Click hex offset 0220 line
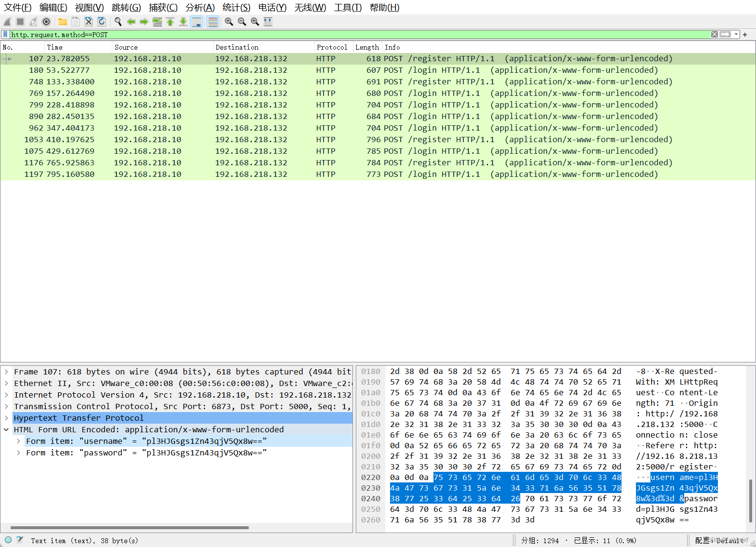 tap(370, 478)
